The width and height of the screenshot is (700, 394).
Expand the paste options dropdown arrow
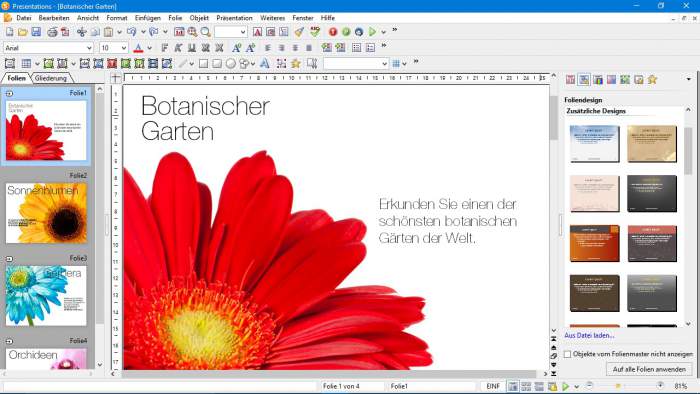[119, 32]
